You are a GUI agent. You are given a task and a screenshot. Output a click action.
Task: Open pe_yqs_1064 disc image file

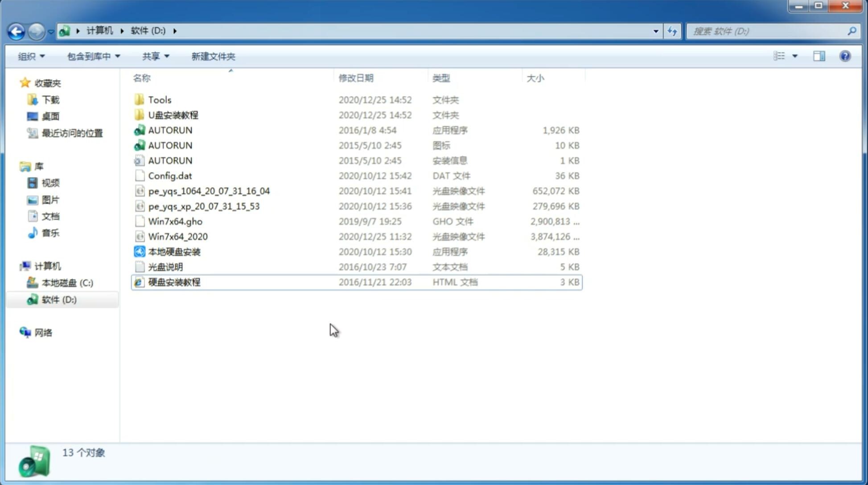point(209,191)
